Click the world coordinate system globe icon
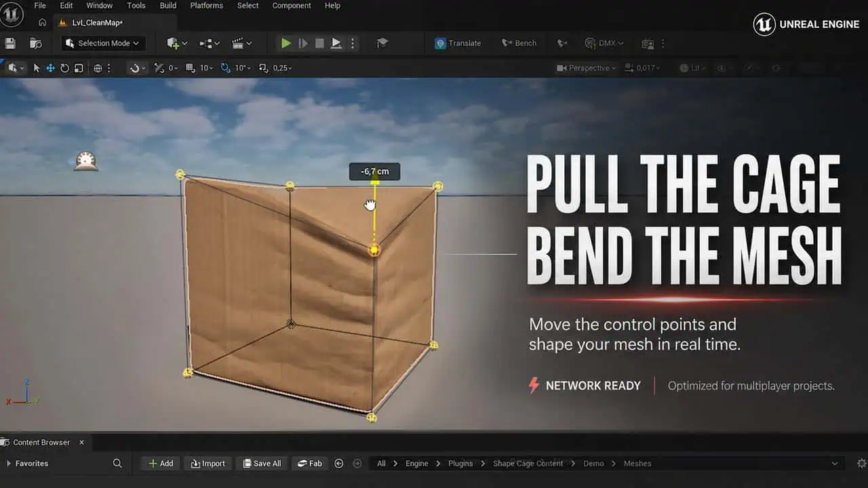 [x=98, y=68]
